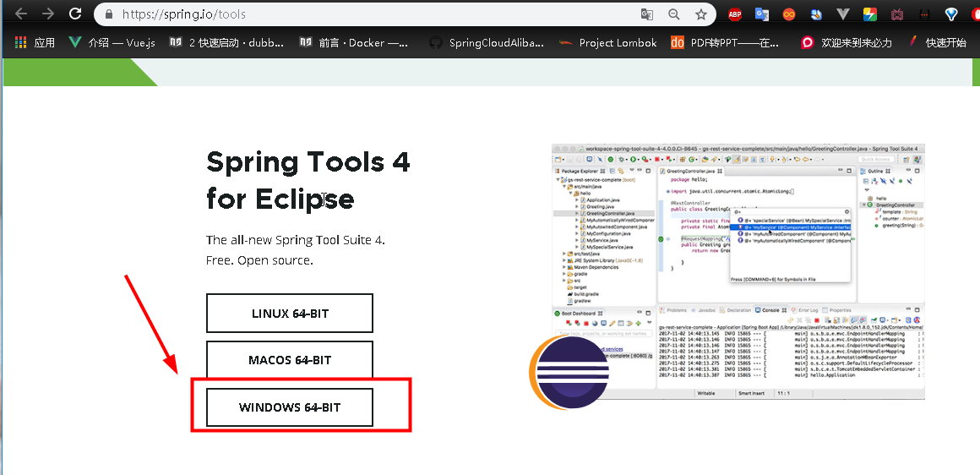Go back with the browser back arrow
The height and width of the screenshot is (475, 980).
20,14
